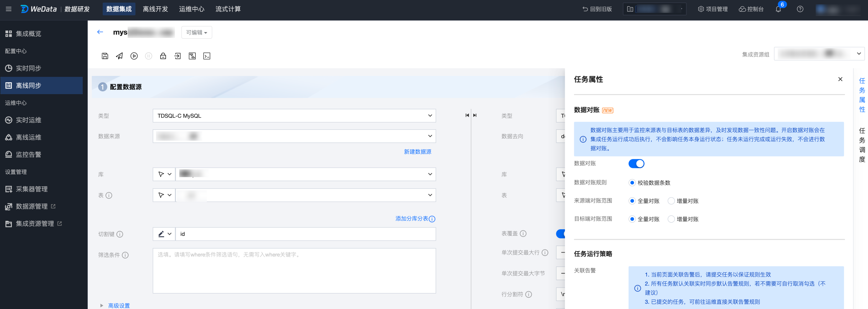
Task: Open the 表 mode selector dropdown
Action: [164, 195]
